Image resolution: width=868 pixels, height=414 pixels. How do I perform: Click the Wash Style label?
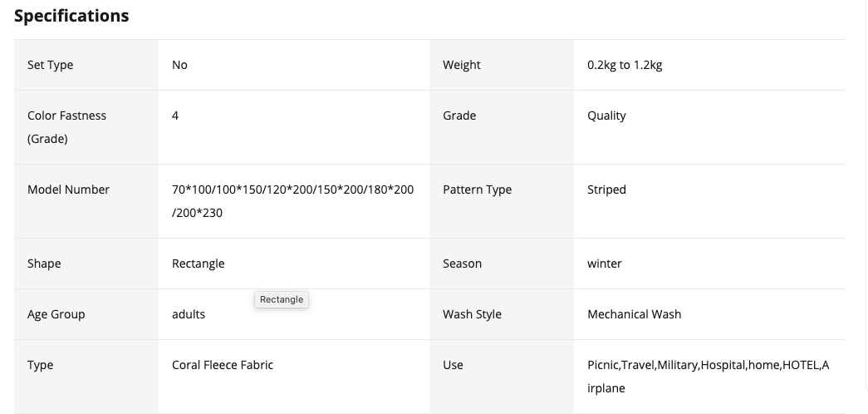472,314
